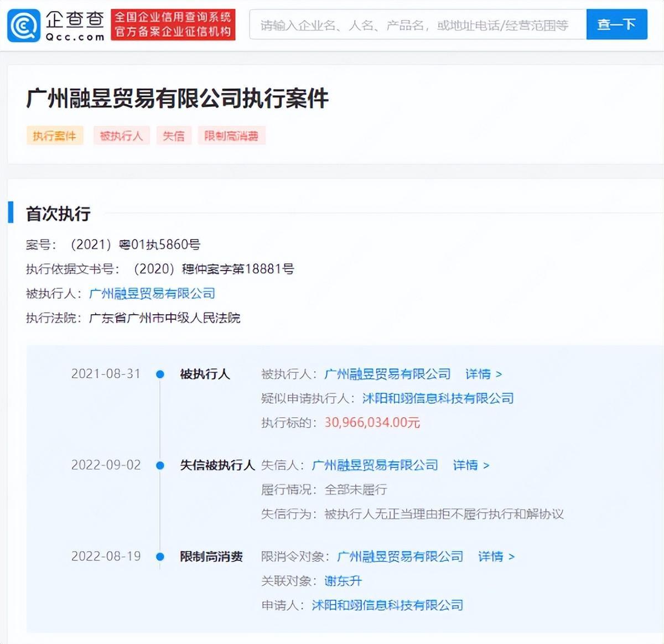
Task: Click the Qcc.com logo icon
Action: pyautogui.click(x=23, y=25)
